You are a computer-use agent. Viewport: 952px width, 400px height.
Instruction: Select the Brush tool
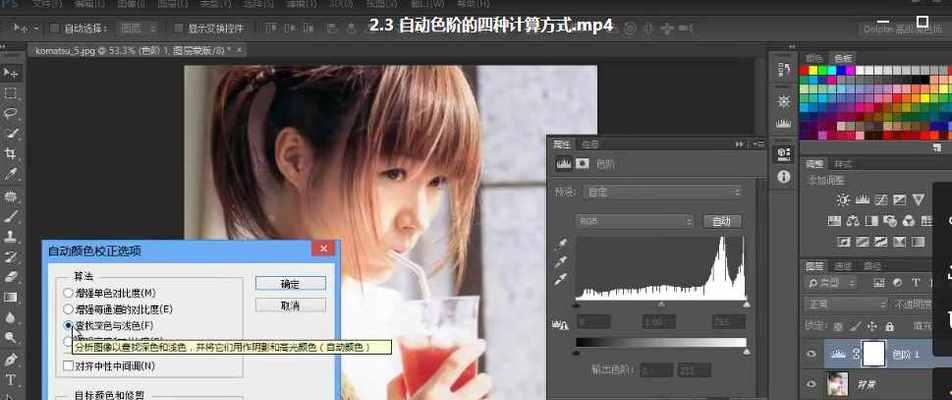pyautogui.click(x=10, y=216)
